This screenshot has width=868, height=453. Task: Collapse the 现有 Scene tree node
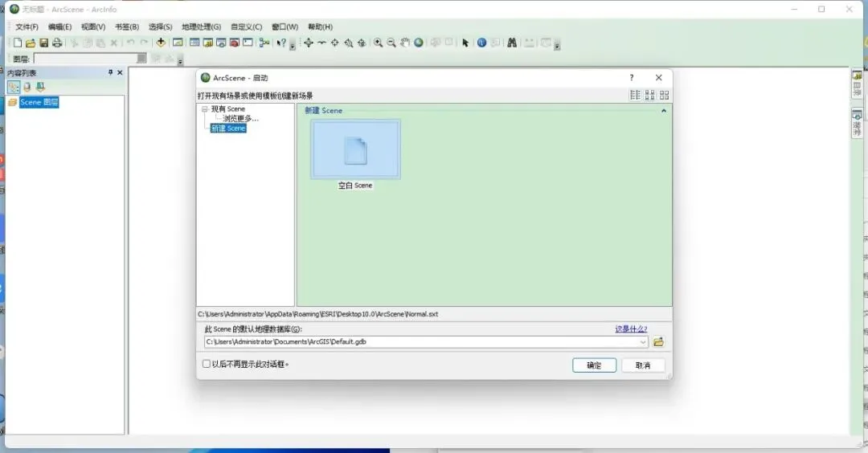[204, 109]
